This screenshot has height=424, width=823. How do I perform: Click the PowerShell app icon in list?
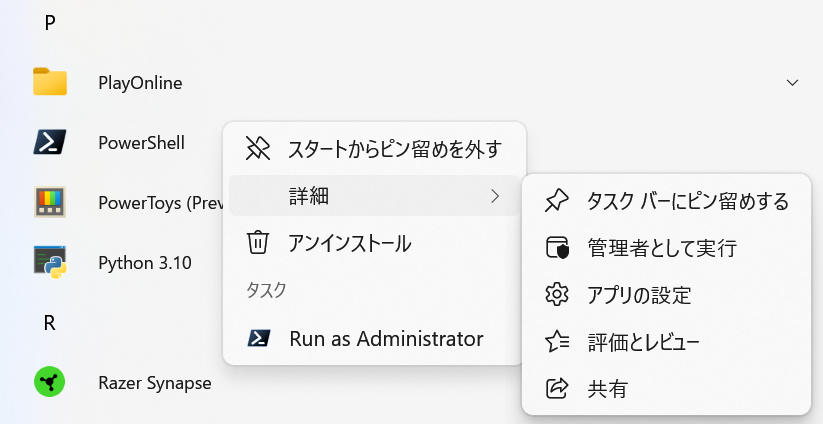click(50, 142)
